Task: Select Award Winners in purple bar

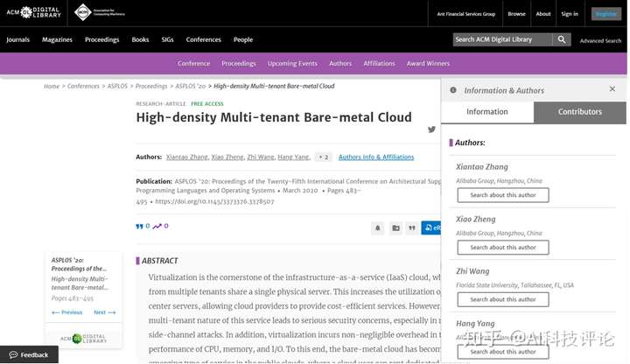Action: click(x=428, y=64)
